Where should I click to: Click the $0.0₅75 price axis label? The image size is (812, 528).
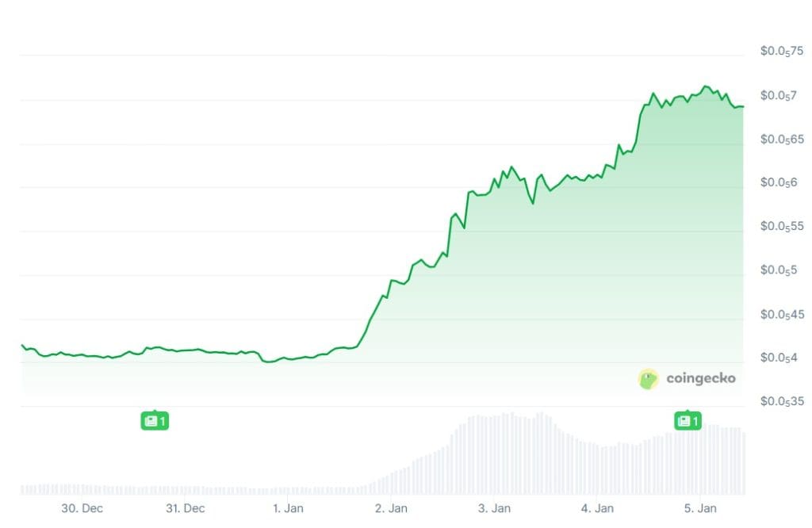(782, 52)
